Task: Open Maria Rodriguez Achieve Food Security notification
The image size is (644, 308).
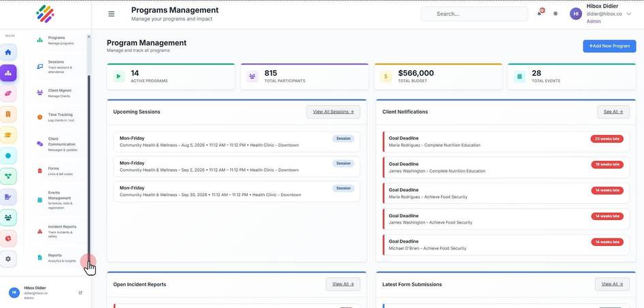Action: pos(506,194)
